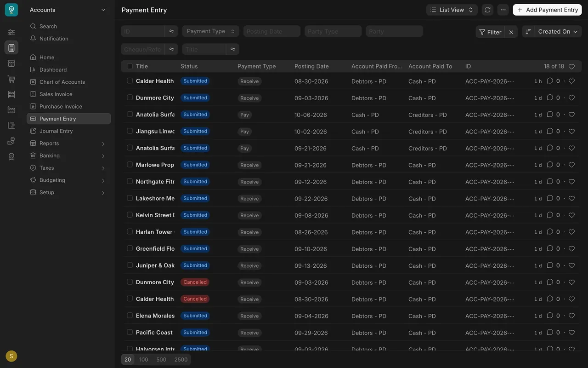
Task: Click the Posting Date filter field
Action: click(x=272, y=31)
